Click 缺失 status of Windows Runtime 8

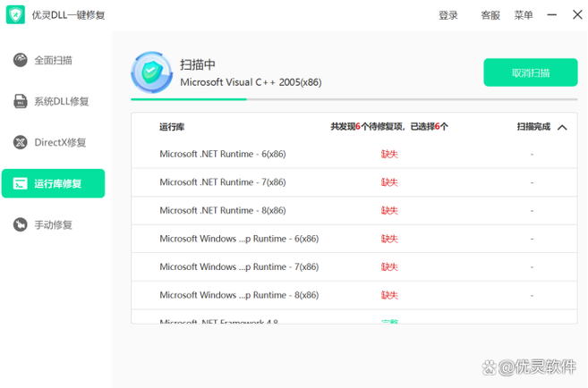click(389, 295)
